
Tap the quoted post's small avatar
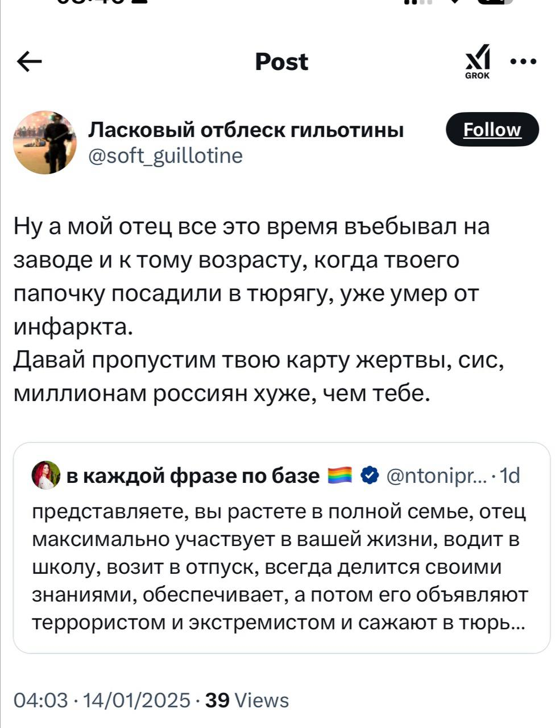[x=46, y=475]
